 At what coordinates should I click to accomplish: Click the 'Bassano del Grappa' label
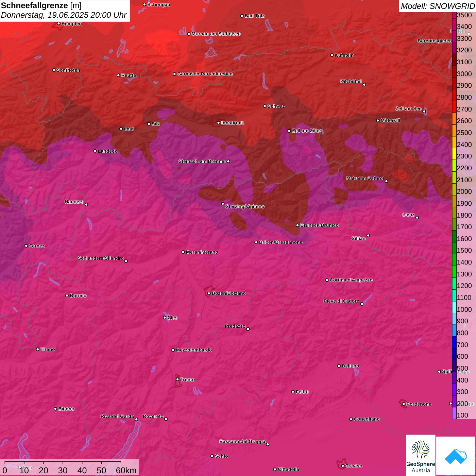click(x=242, y=441)
